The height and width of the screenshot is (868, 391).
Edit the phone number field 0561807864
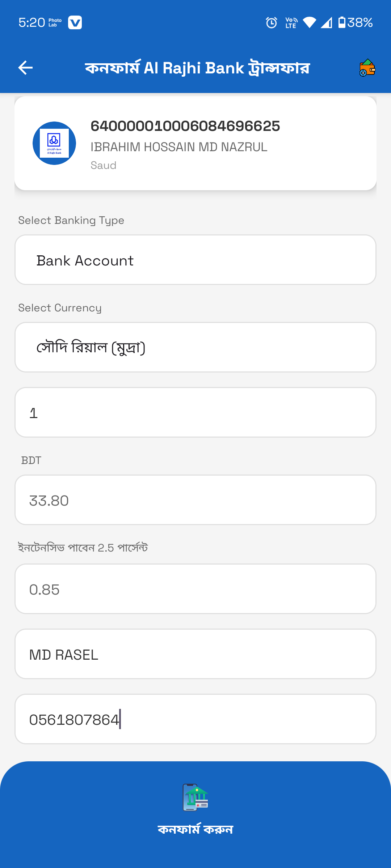(x=195, y=719)
